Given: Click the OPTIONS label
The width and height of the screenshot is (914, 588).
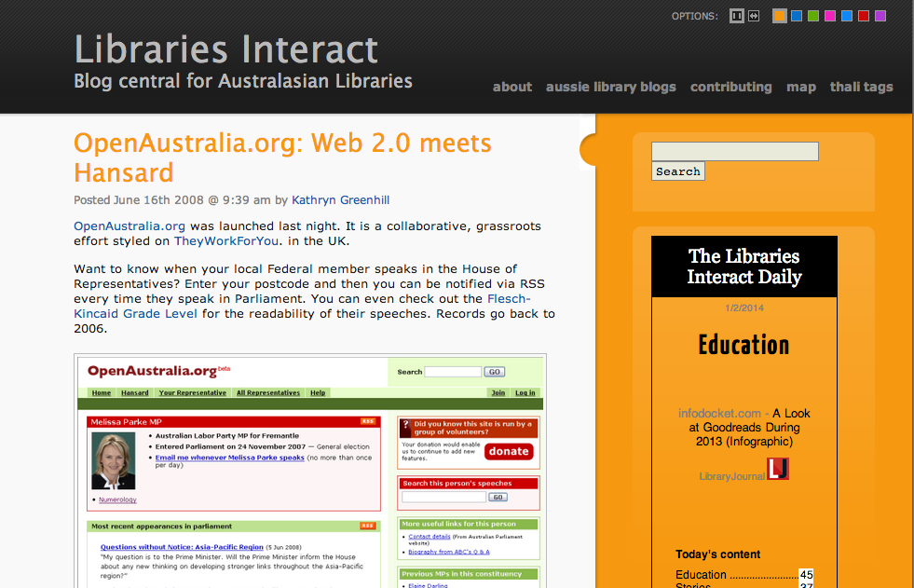Looking at the screenshot, I should tap(695, 17).
